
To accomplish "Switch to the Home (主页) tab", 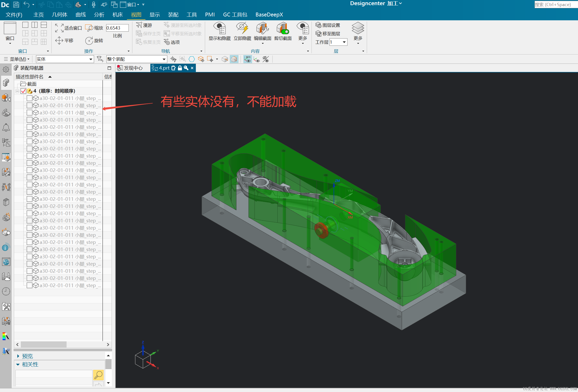I will click(39, 15).
